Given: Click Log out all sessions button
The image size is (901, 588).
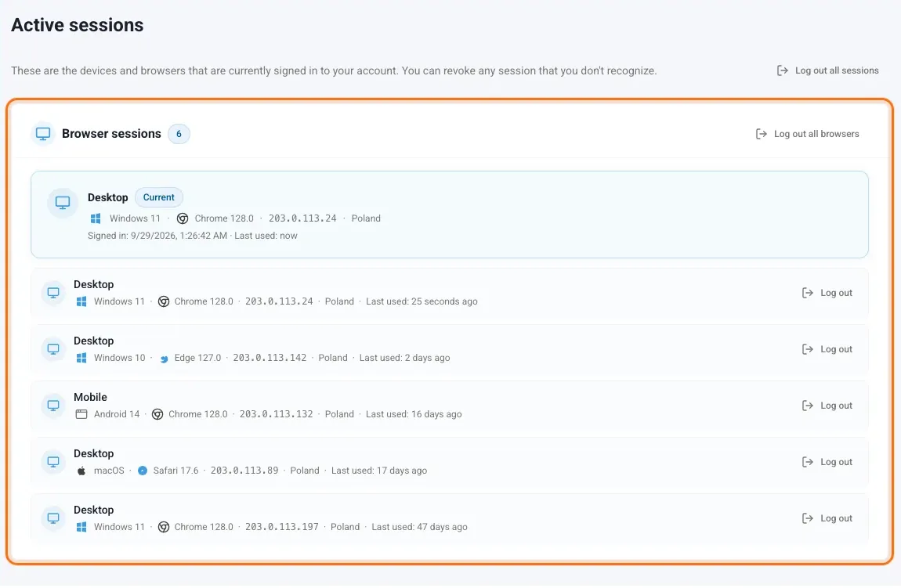Looking at the screenshot, I should [827, 70].
